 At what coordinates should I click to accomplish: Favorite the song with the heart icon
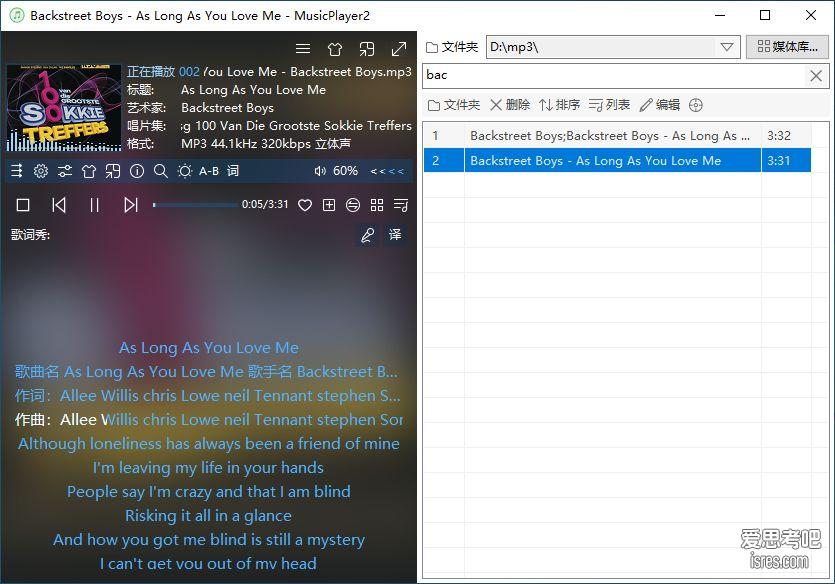305,205
